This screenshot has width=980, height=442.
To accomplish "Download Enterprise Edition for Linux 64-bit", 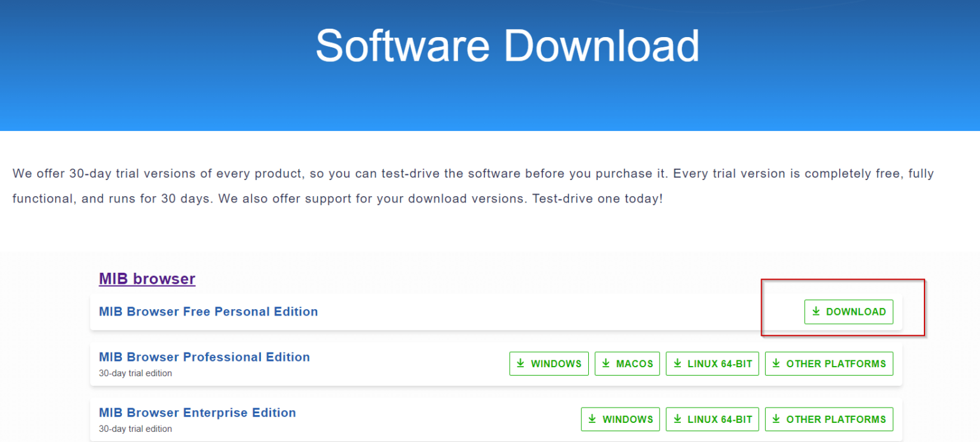I will tap(712, 419).
